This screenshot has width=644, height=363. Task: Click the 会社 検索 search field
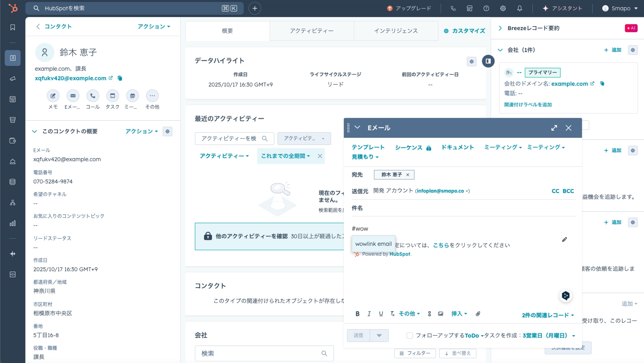[x=264, y=353]
